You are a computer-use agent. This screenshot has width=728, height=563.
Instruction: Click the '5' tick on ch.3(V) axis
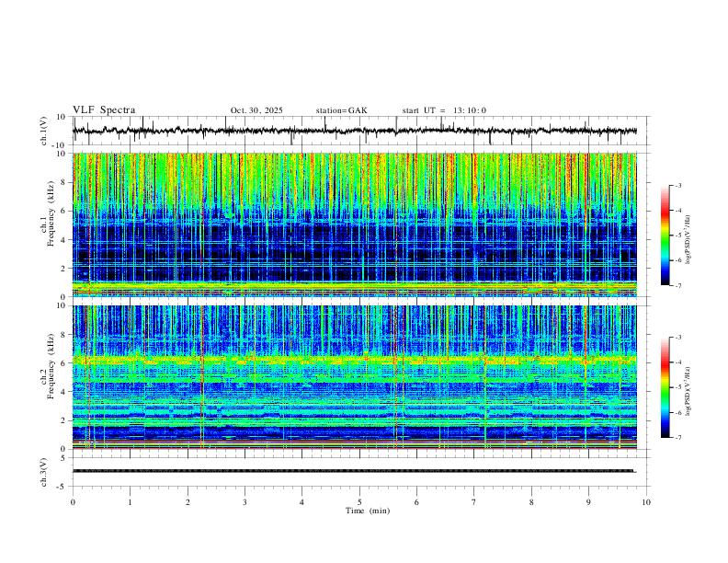[63, 458]
